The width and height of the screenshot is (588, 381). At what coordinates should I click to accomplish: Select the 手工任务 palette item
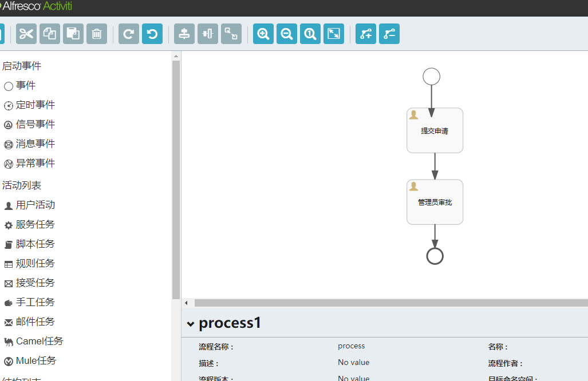click(30, 302)
